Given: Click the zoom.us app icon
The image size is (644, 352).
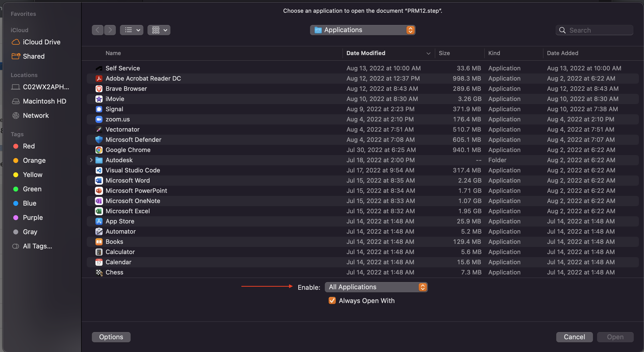Looking at the screenshot, I should [99, 119].
